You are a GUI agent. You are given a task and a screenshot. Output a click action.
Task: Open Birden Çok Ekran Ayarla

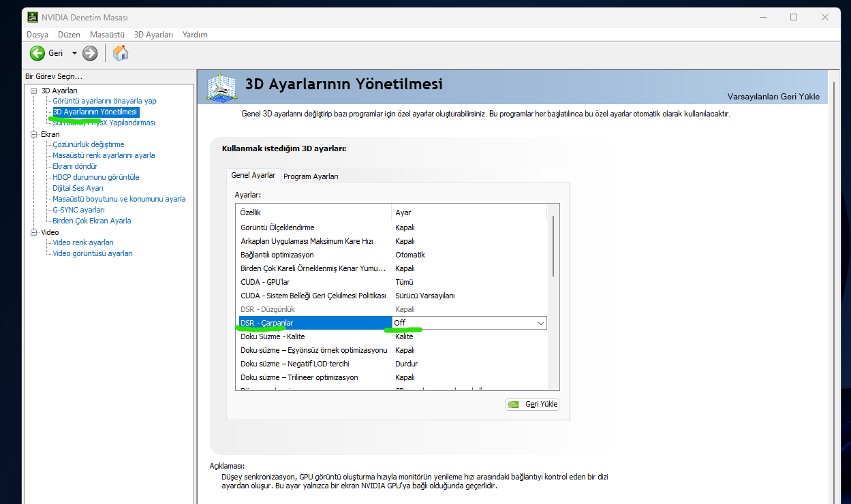[92, 221]
